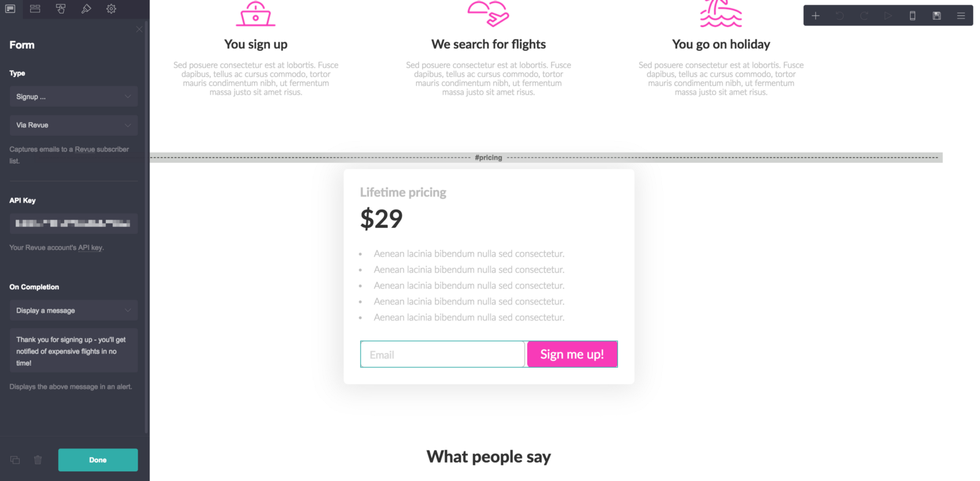This screenshot has height=481, width=980.
Task: Switch to the button interaction tab
Action: (61, 9)
